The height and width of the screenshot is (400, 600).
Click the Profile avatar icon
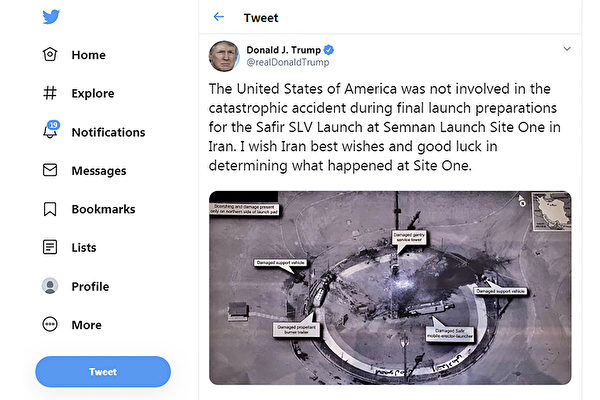coord(50,286)
